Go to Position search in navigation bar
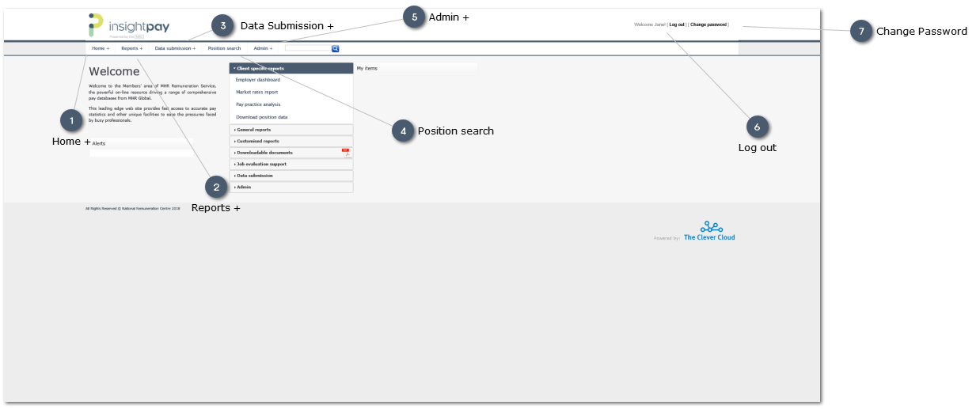 224,48
